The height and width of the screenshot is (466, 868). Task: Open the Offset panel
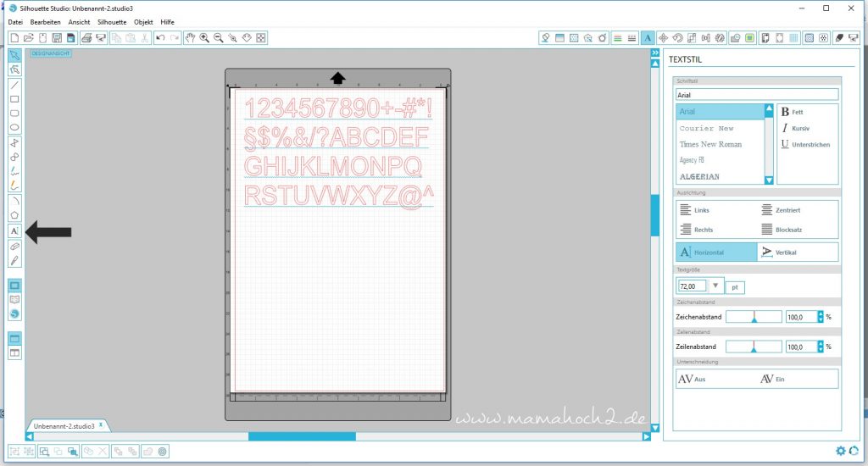[x=750, y=37]
